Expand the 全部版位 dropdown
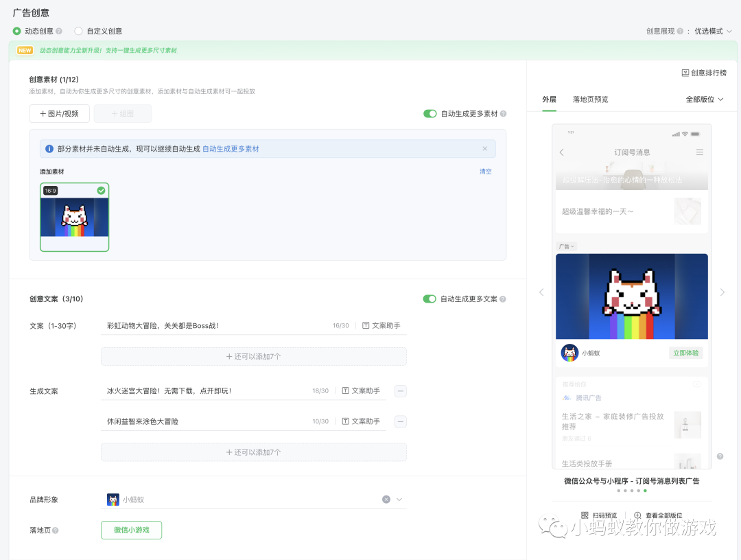Image resolution: width=741 pixels, height=560 pixels. point(705,100)
